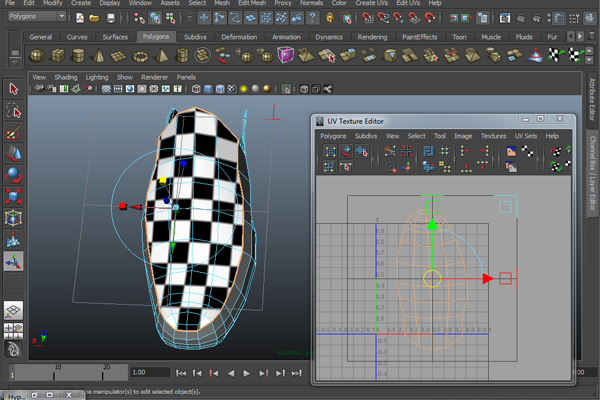Switch to the Surfaces shelf tab
The width and height of the screenshot is (600, 400).
click(115, 37)
